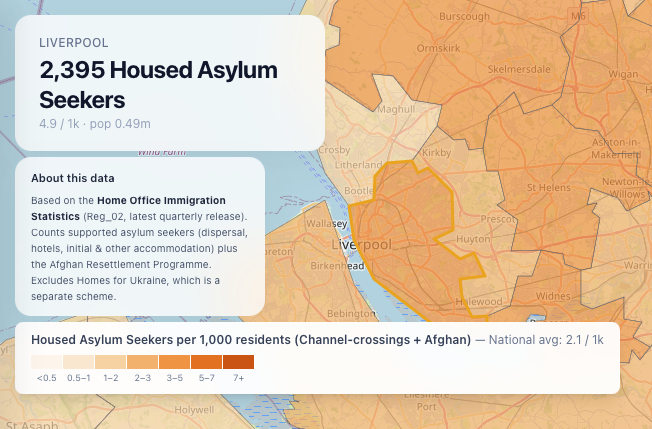Click the Crosby map label
The height and width of the screenshot is (429, 652).
click(x=335, y=150)
